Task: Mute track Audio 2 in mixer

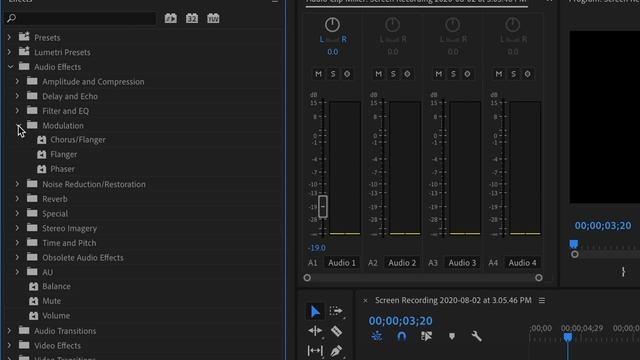Action: point(378,74)
